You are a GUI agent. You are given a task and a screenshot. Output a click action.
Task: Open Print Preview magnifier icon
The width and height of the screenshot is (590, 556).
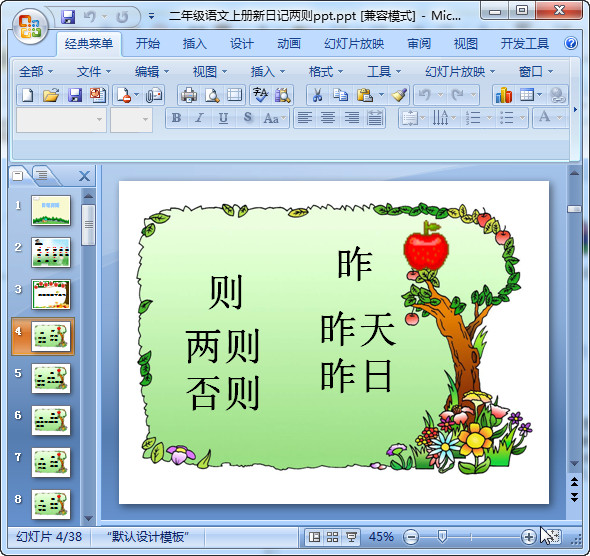[212, 95]
